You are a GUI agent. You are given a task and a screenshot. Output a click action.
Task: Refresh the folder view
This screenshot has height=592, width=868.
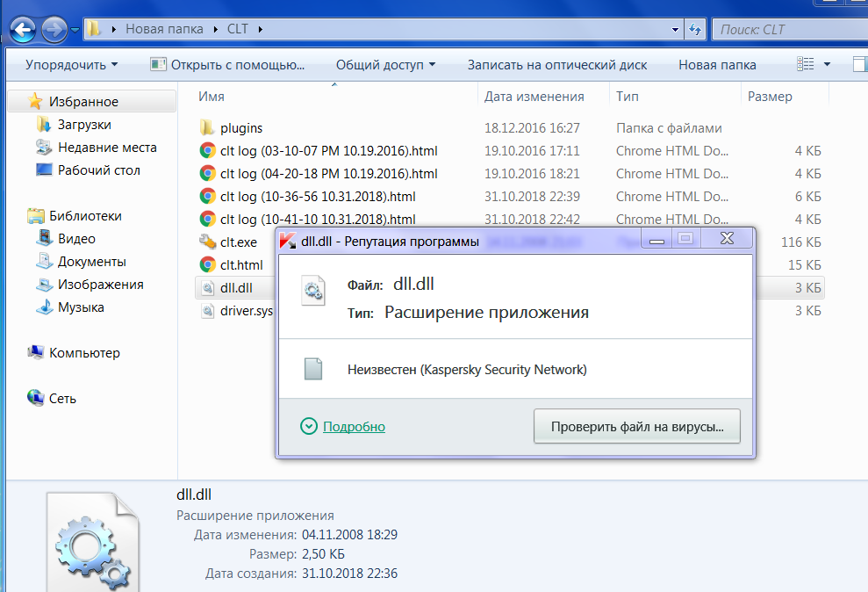coord(695,30)
